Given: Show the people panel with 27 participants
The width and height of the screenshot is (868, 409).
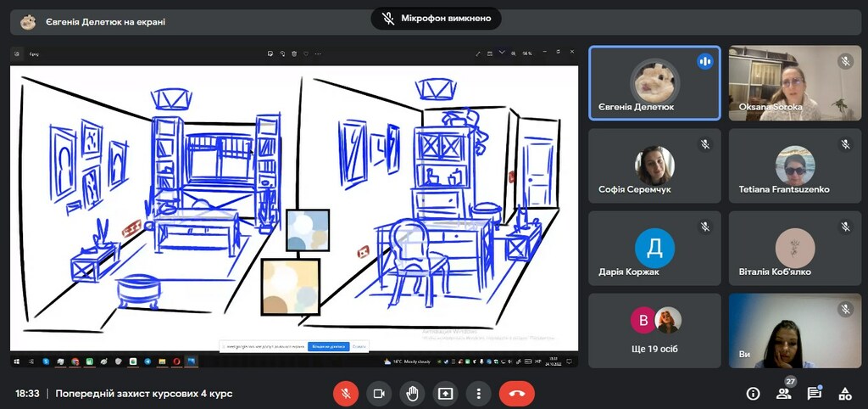Looking at the screenshot, I should tap(783, 394).
